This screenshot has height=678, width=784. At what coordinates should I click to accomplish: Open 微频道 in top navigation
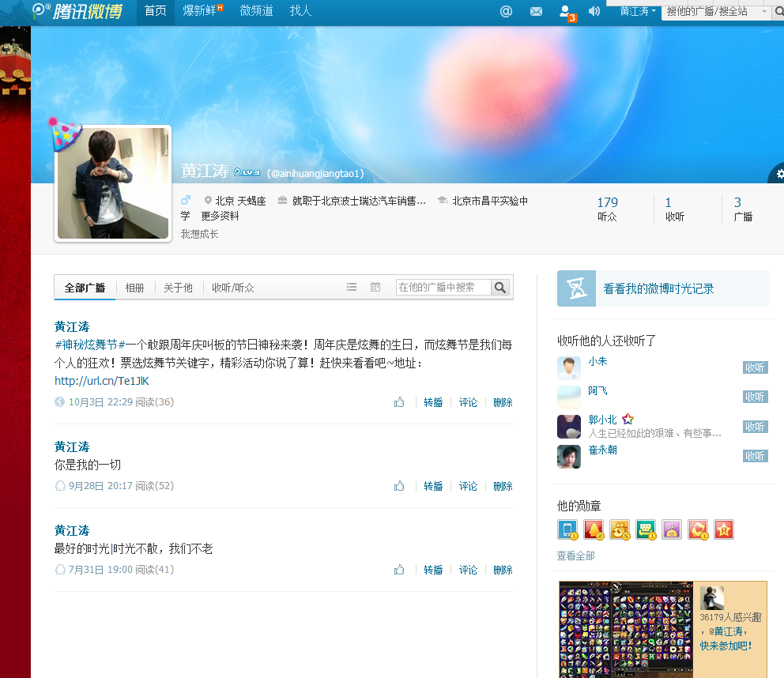[256, 11]
